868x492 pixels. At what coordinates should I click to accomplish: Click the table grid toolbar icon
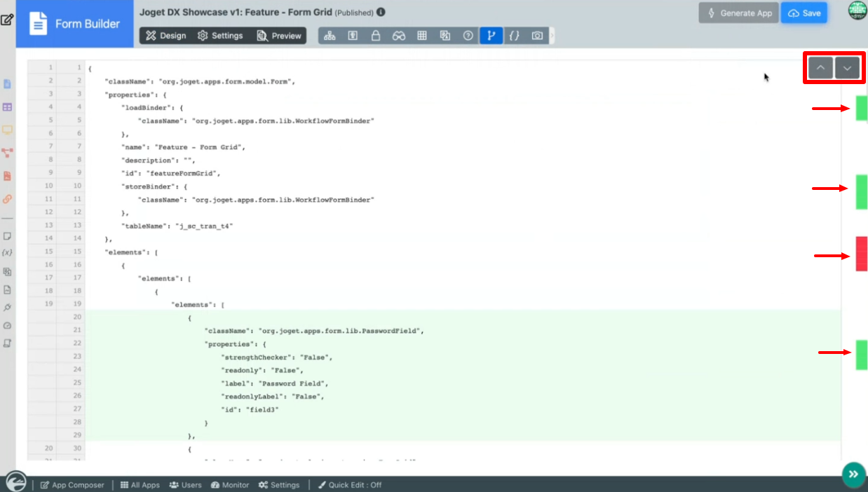click(x=422, y=36)
